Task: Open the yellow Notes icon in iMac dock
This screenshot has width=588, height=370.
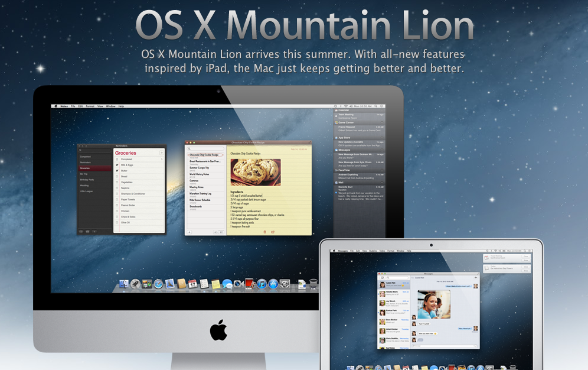Action: point(215,284)
